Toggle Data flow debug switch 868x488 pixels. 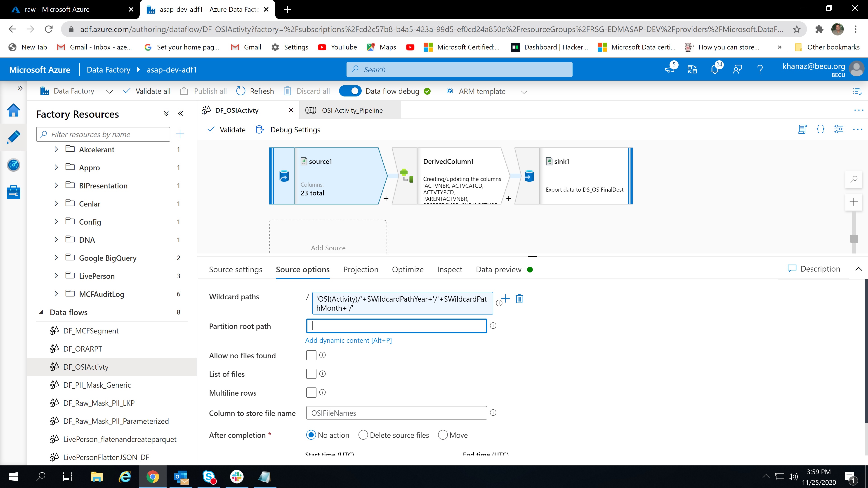click(350, 91)
